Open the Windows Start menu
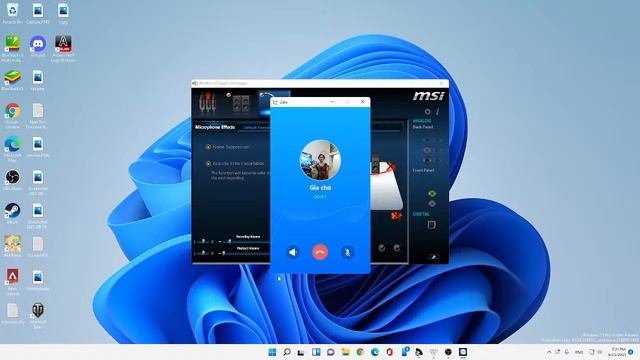The width and height of the screenshot is (640, 360). (272, 352)
